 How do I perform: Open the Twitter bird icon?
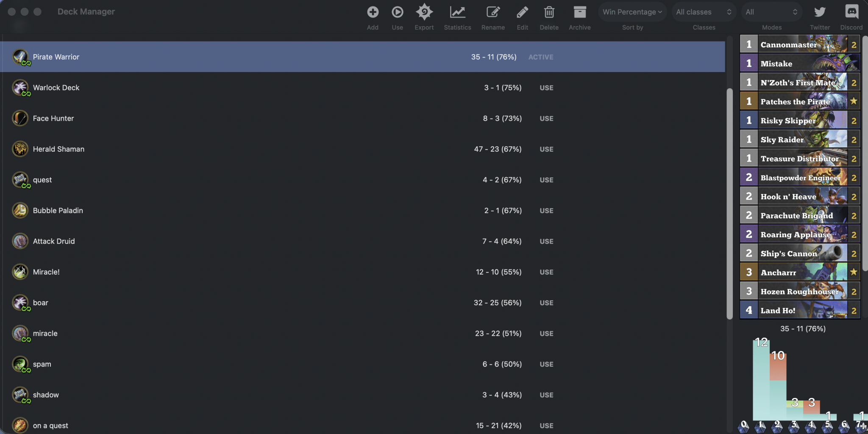(820, 12)
